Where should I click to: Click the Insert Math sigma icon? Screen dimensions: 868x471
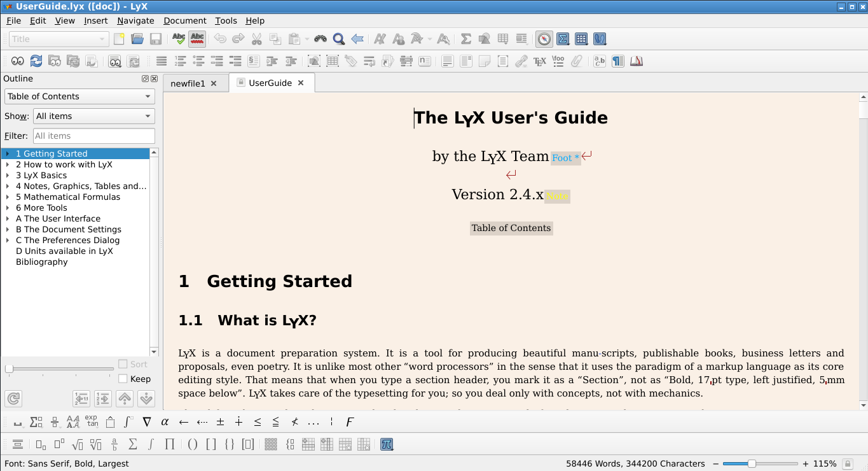point(466,39)
